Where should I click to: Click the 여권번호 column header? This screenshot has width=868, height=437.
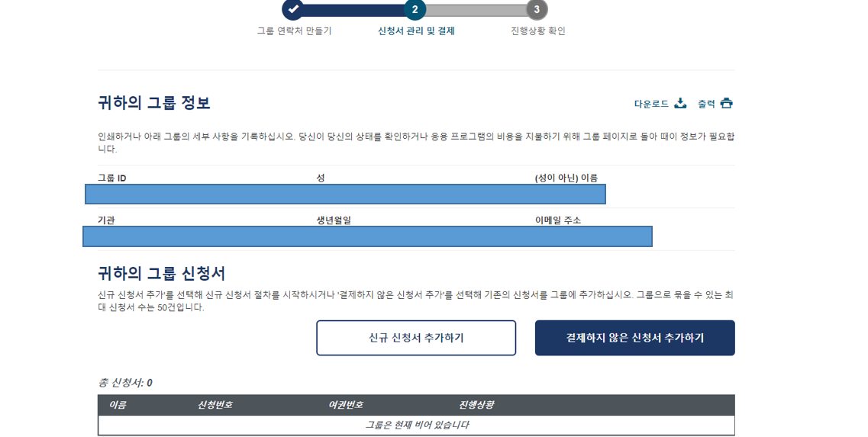pyautogui.click(x=345, y=405)
